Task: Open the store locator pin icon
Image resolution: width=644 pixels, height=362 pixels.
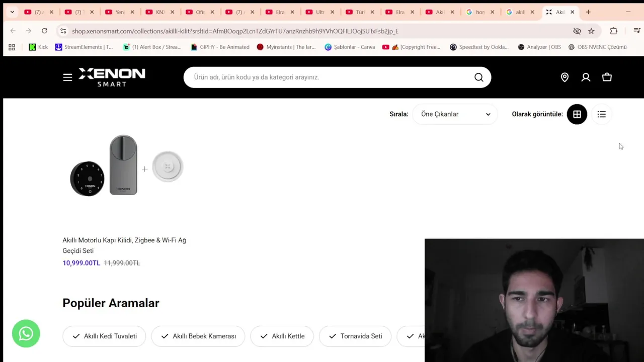Action: pos(565,77)
